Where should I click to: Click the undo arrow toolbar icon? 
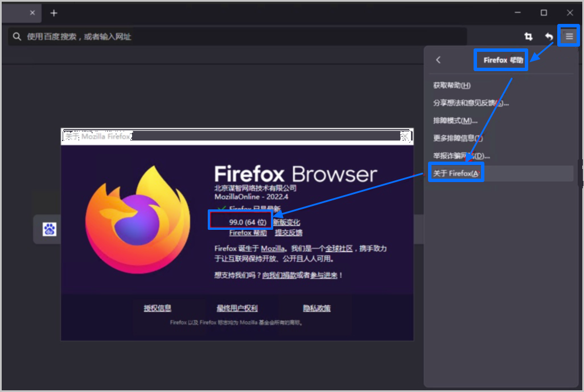[x=549, y=36]
